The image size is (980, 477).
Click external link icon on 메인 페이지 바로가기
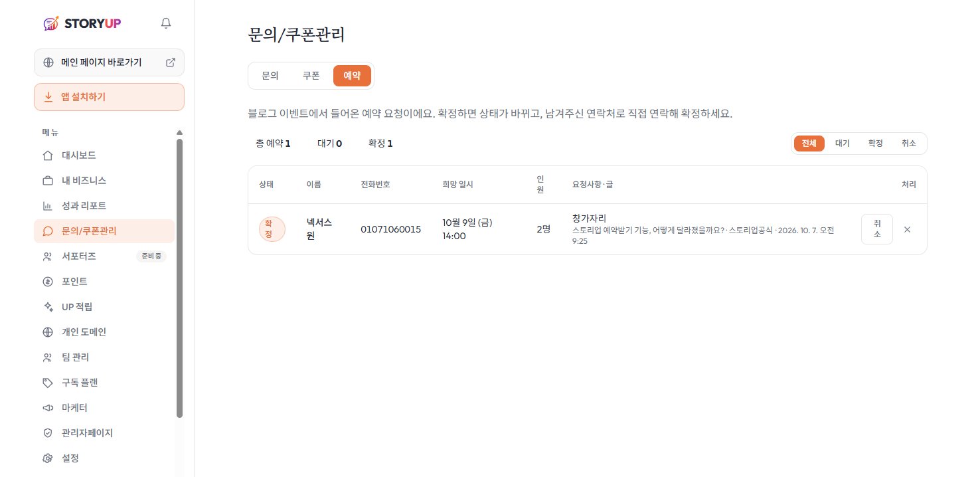171,62
